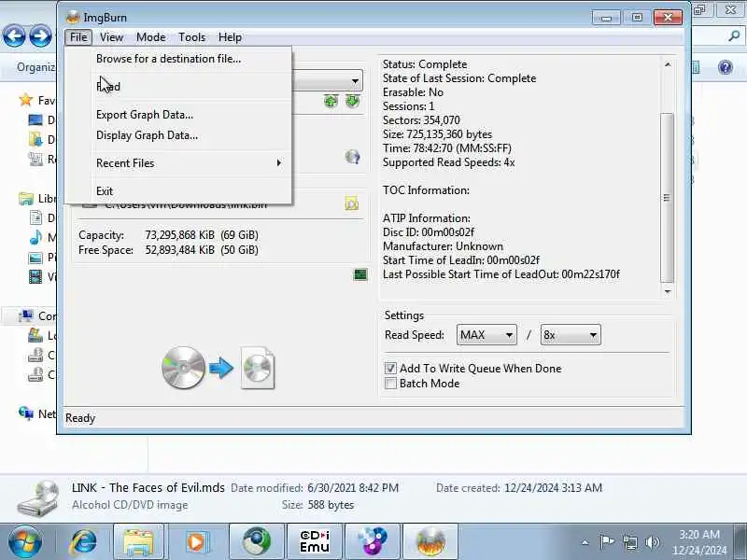Click the disc info scroll down arrow

coord(668,291)
